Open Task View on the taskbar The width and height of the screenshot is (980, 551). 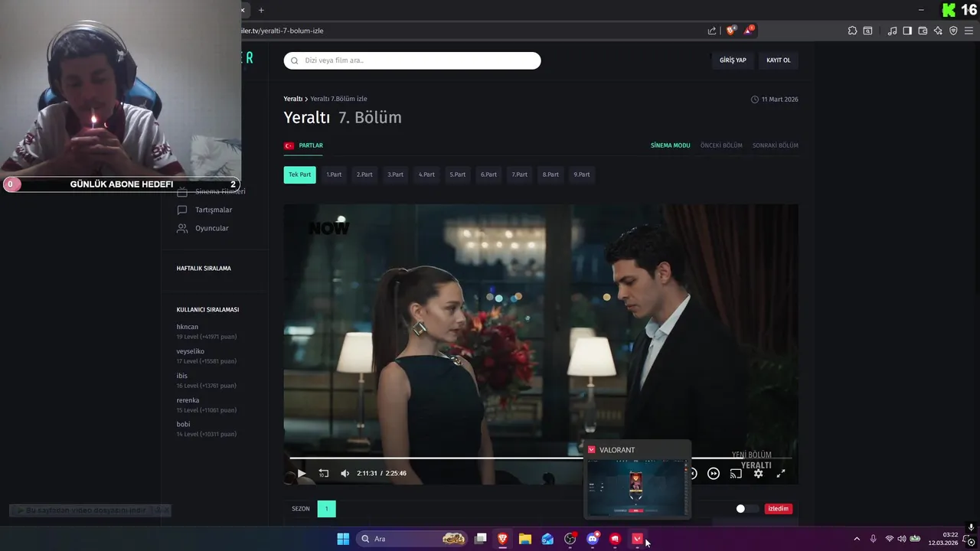[x=481, y=539]
